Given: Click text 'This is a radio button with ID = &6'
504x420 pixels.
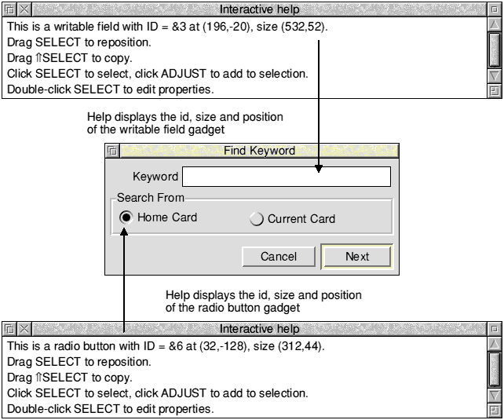Looking at the screenshot, I should [95, 346].
